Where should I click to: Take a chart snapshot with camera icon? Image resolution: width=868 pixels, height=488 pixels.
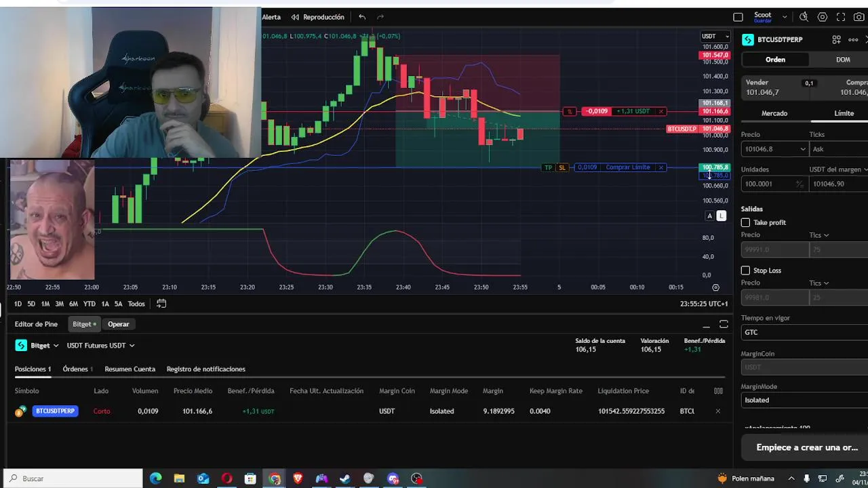tap(859, 17)
